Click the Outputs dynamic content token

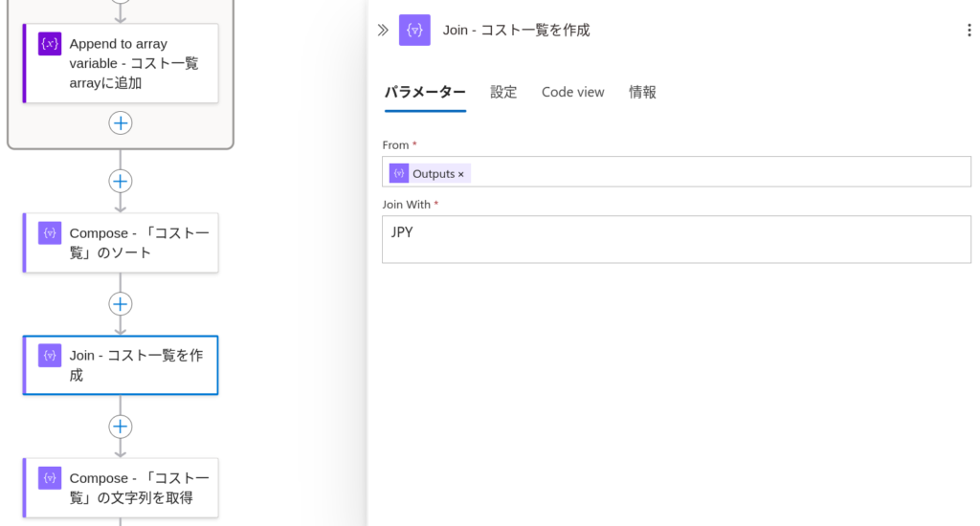point(430,174)
